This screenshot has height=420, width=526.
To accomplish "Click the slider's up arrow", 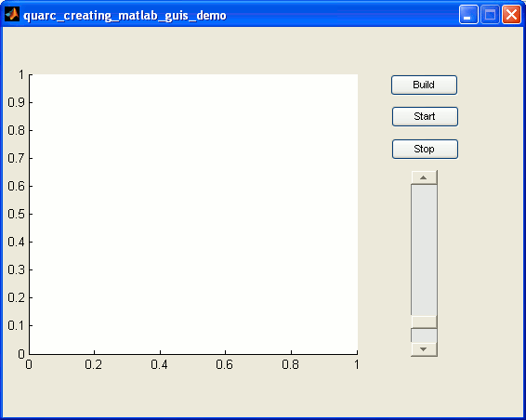I will click(424, 177).
